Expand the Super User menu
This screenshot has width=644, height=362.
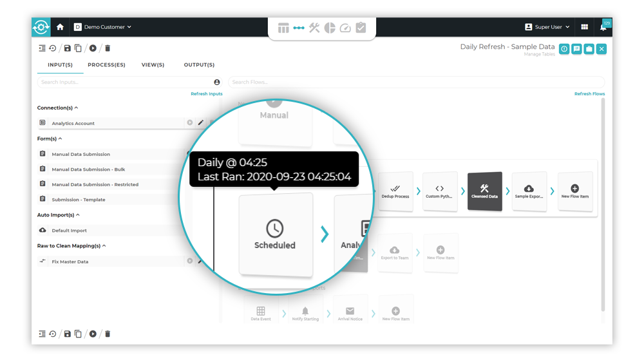click(547, 27)
